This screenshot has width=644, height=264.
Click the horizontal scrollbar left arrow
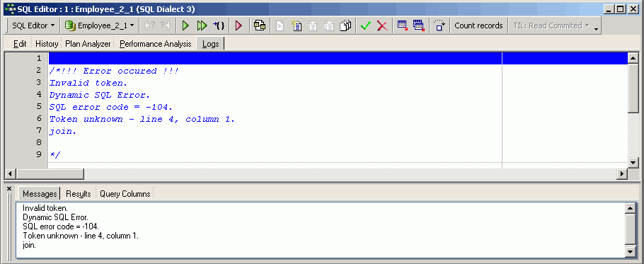click(11, 173)
